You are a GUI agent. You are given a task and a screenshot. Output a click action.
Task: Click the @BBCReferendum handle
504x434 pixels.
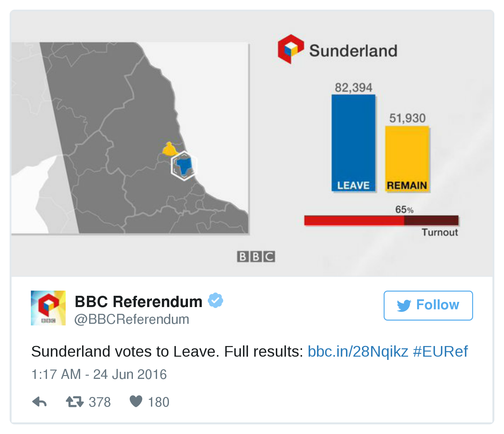[132, 319]
